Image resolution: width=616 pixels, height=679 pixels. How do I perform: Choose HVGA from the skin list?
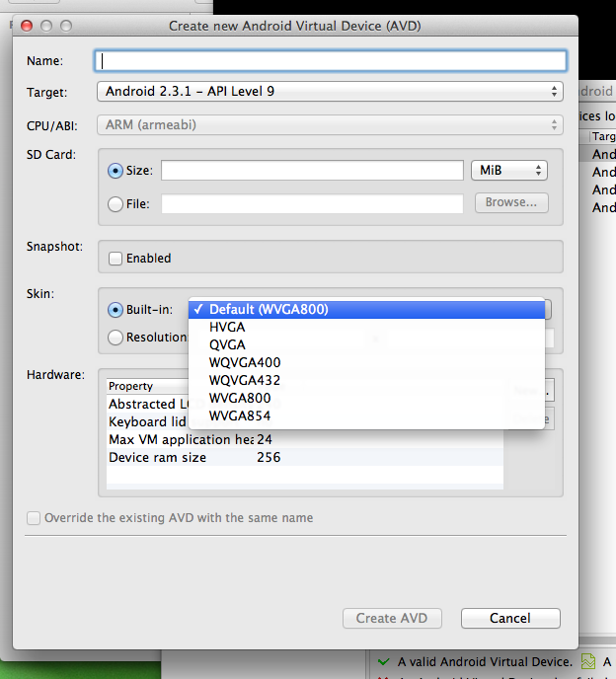click(x=366, y=328)
